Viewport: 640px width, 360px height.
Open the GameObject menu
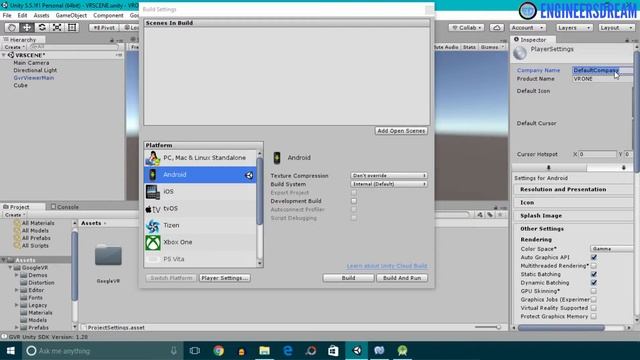(x=71, y=16)
